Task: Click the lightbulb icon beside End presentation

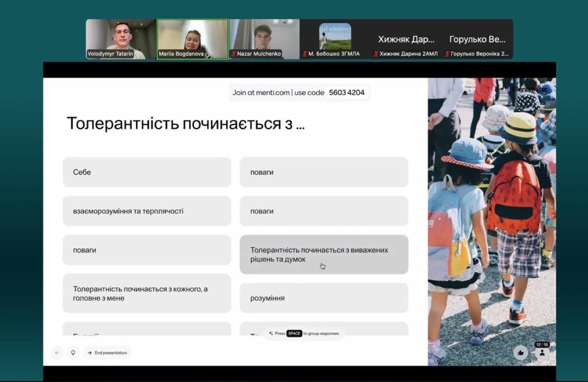Action: 73,353
